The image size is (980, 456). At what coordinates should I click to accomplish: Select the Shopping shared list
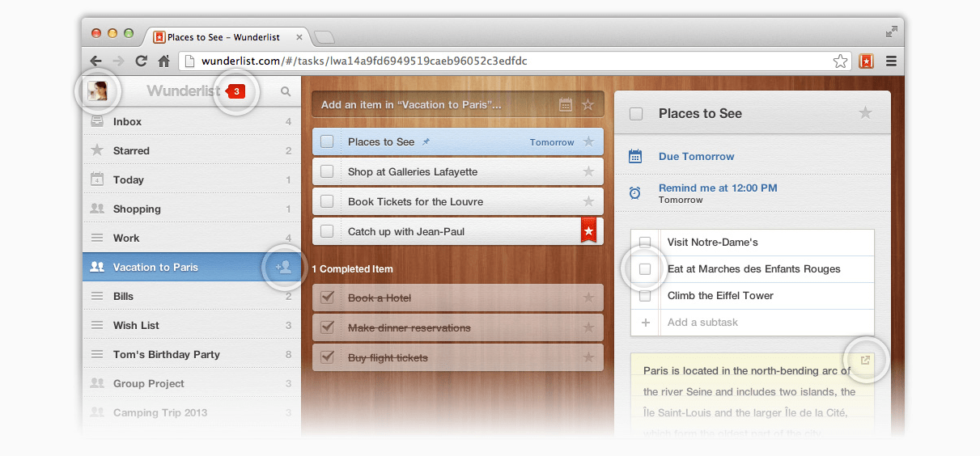click(192, 209)
